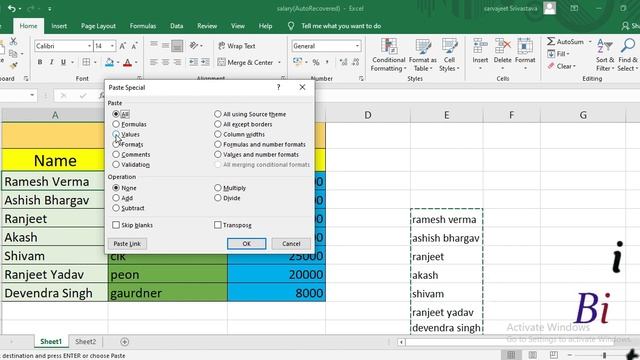Click the AutoSum sigma icon

click(x=551, y=41)
